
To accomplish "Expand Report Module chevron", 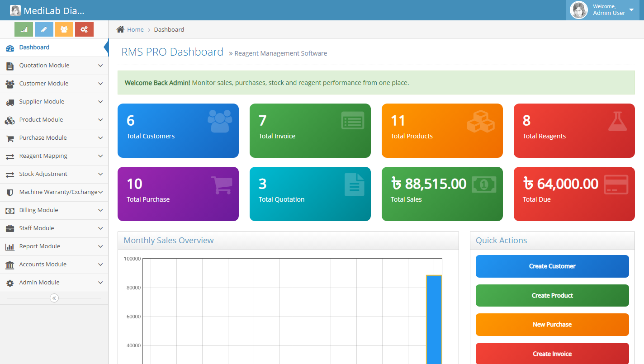I will (100, 246).
